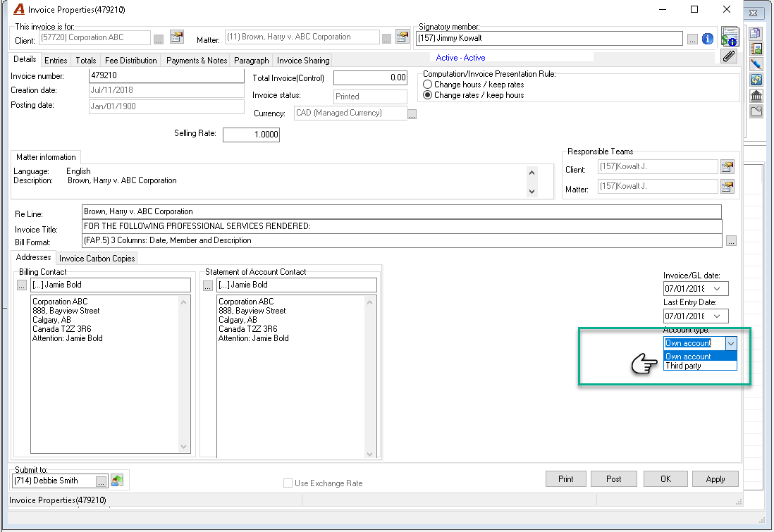This screenshot has width=774, height=532.
Task: Click ellipsis button beside Debbie Smith
Action: coord(101,481)
